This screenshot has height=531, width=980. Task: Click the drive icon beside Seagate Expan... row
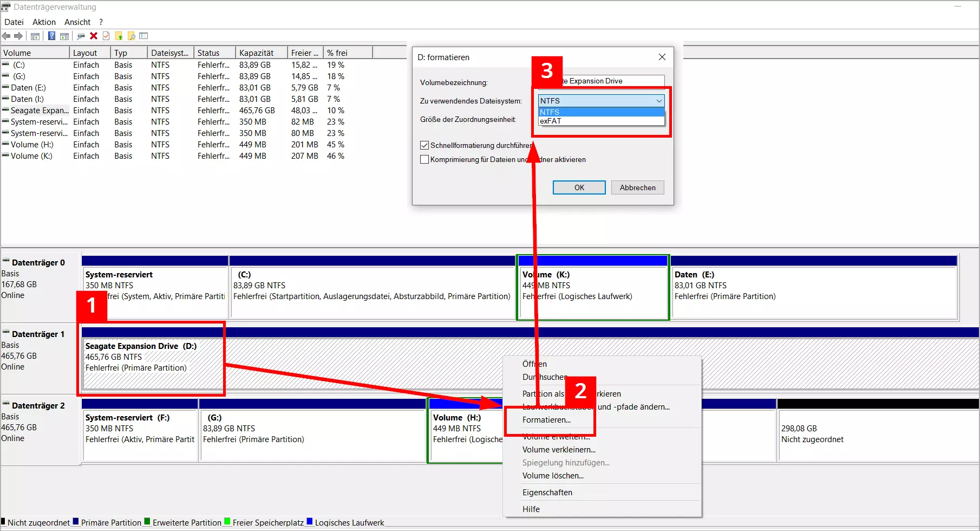click(5, 110)
